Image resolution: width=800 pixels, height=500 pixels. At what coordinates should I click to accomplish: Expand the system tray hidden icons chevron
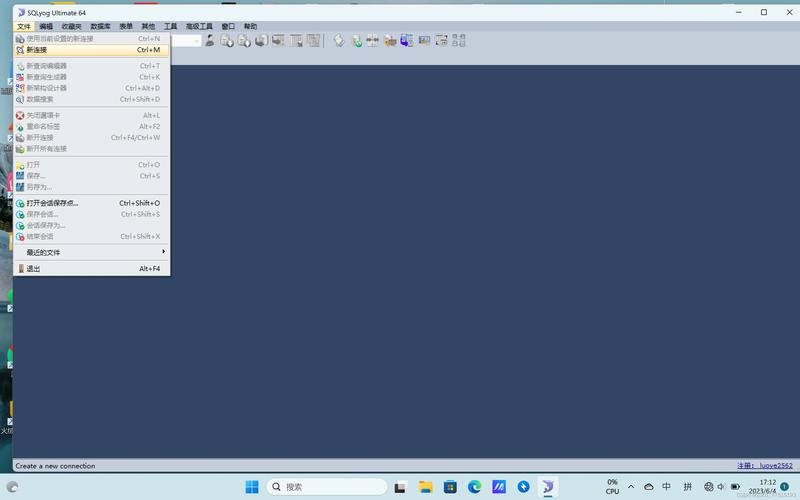[631, 486]
